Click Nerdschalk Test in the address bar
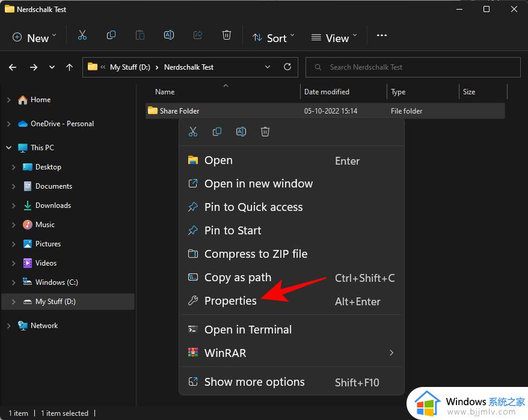 click(189, 67)
